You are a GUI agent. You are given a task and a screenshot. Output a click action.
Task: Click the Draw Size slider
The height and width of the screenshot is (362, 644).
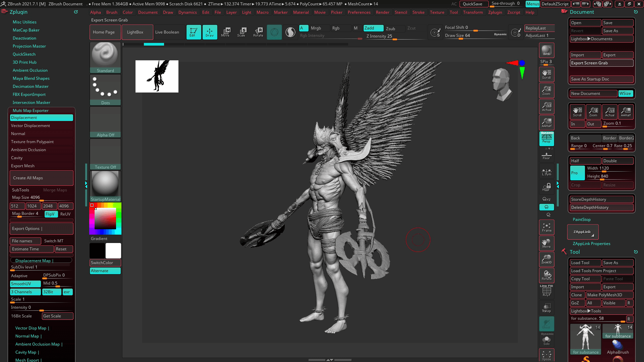(x=476, y=36)
